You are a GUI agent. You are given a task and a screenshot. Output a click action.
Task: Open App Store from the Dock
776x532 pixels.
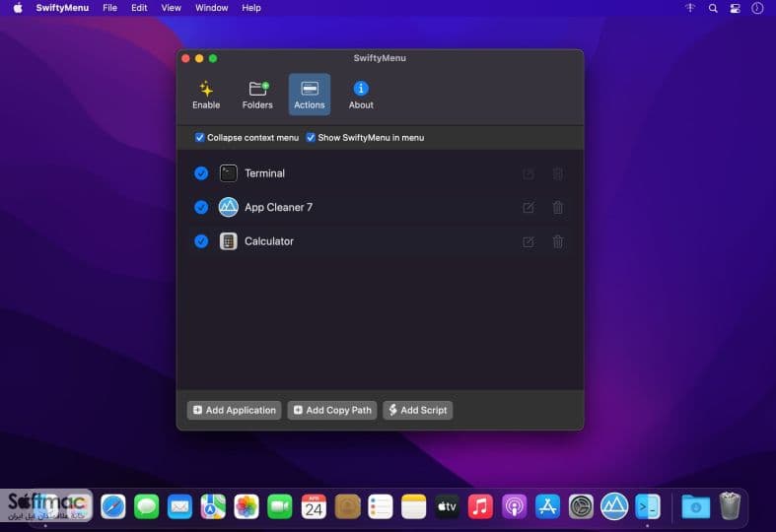pos(547,506)
